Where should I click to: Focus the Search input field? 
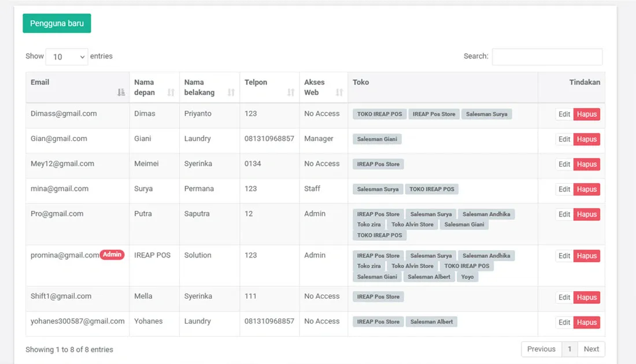(547, 57)
